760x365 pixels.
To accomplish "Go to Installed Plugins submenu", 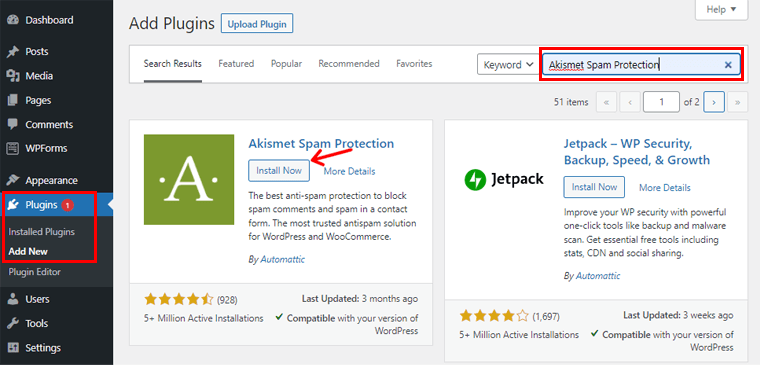I will [42, 232].
